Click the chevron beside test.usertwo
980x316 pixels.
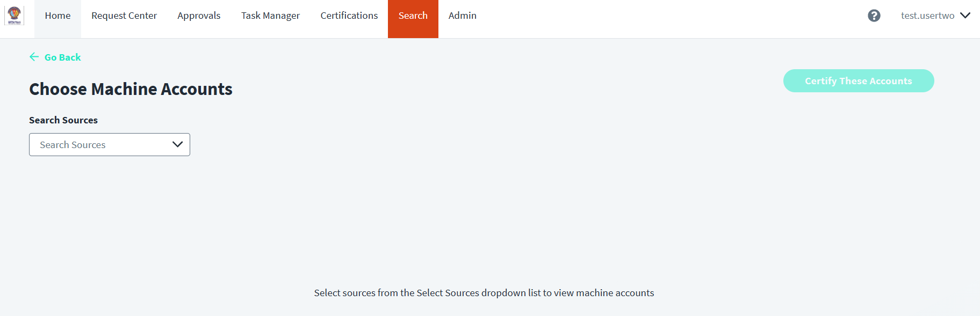tap(965, 16)
